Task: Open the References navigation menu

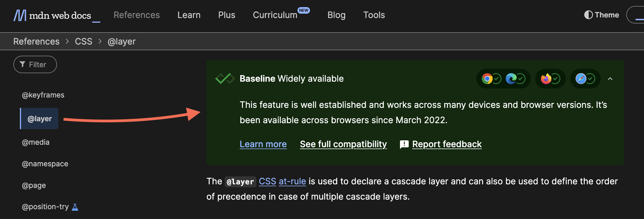Action: [137, 15]
